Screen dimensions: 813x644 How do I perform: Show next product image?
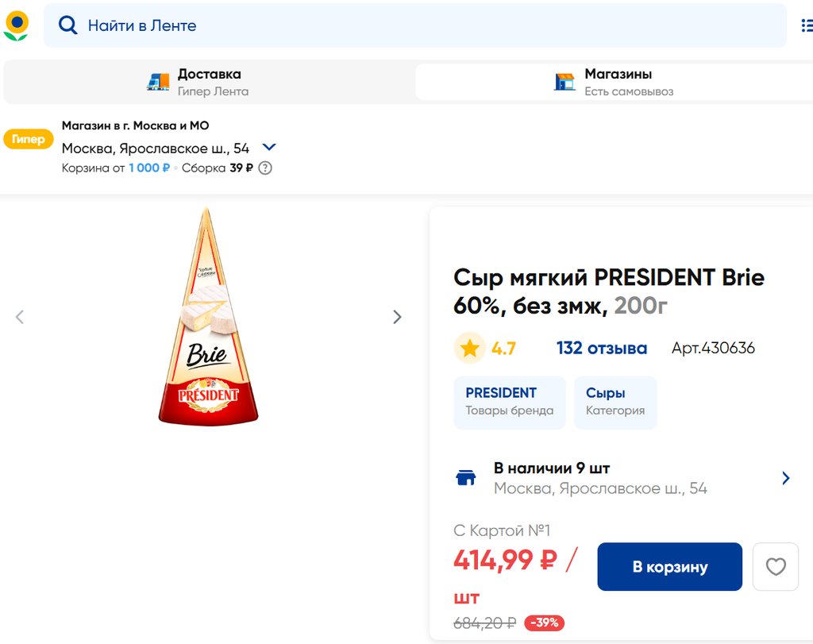click(397, 317)
